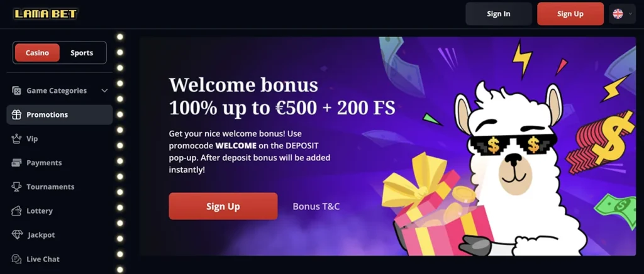Click the Lama Bet logo
This screenshot has height=274, width=644.
point(45,14)
